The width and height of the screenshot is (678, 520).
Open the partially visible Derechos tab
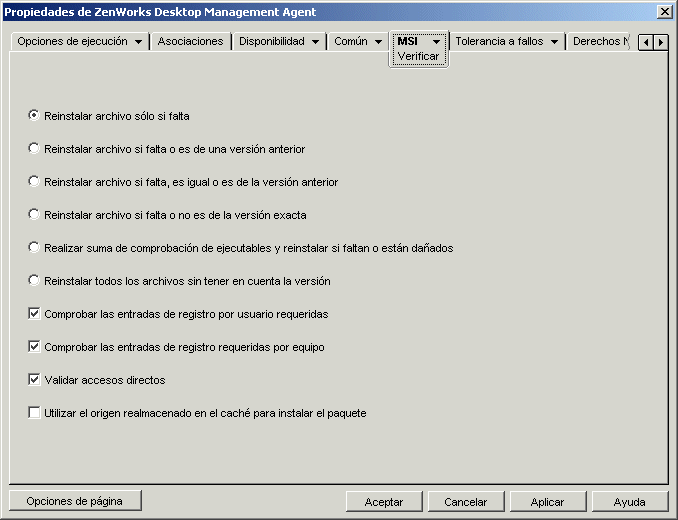pos(600,41)
